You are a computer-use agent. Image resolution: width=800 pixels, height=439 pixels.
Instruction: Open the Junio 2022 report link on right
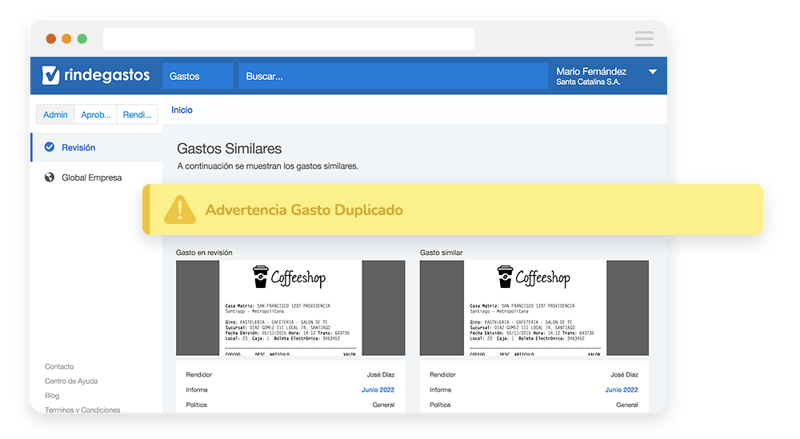[621, 390]
